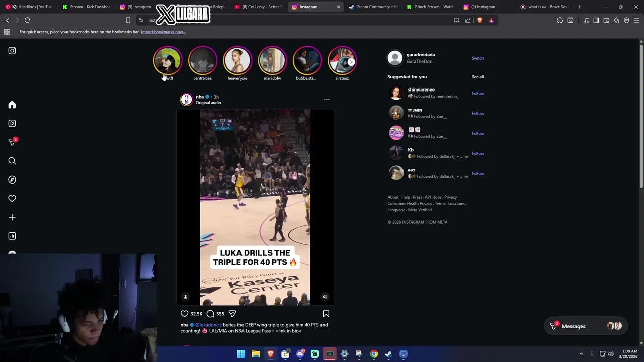Switch accounts via Switch link
This screenshot has height=362, width=644.
[478, 58]
